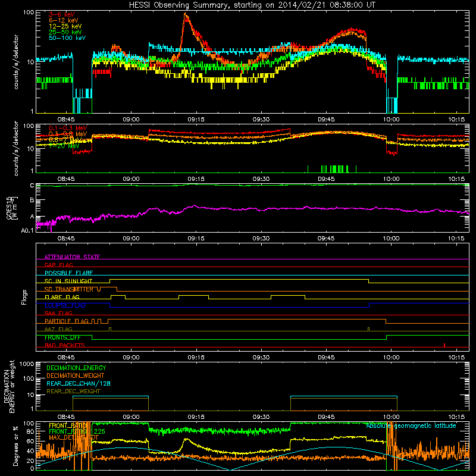Image resolution: width=476 pixels, height=476 pixels.
Task: Select the 12-25 keV legend label
Action: coord(65,26)
